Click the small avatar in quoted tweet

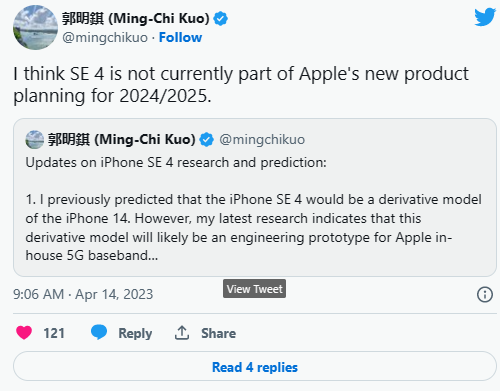click(35, 140)
